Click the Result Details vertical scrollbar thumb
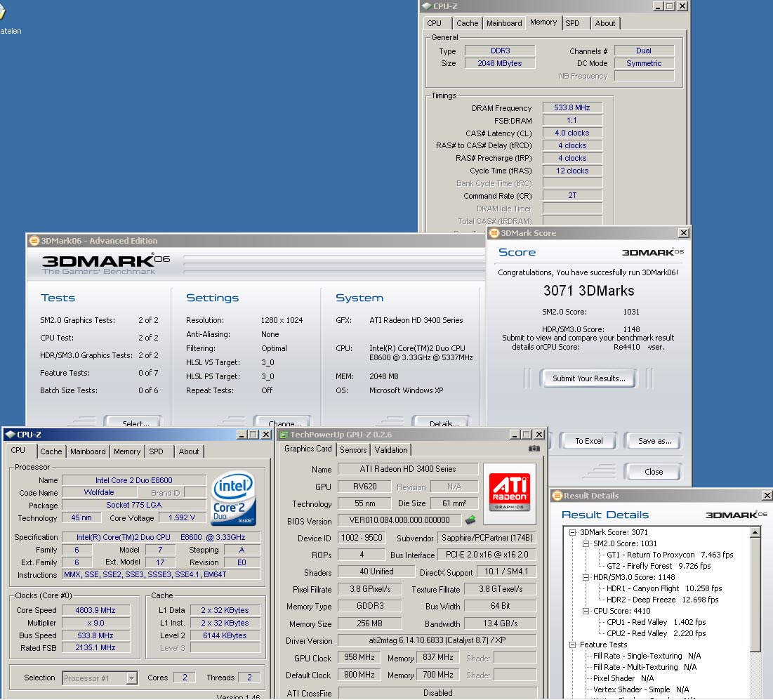The height and width of the screenshot is (700, 773). [755, 595]
